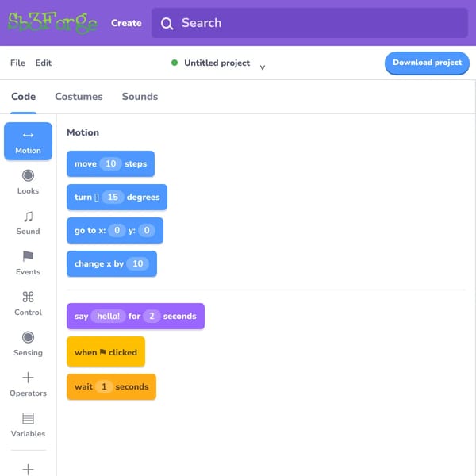The image size is (476, 476).
Task: Select the go to x y block
Action: pyautogui.click(x=115, y=230)
